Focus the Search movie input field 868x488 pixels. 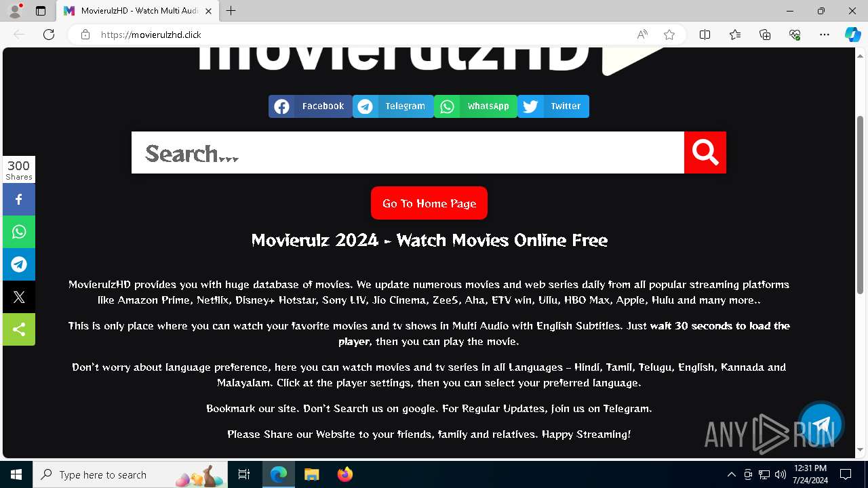[408, 152]
